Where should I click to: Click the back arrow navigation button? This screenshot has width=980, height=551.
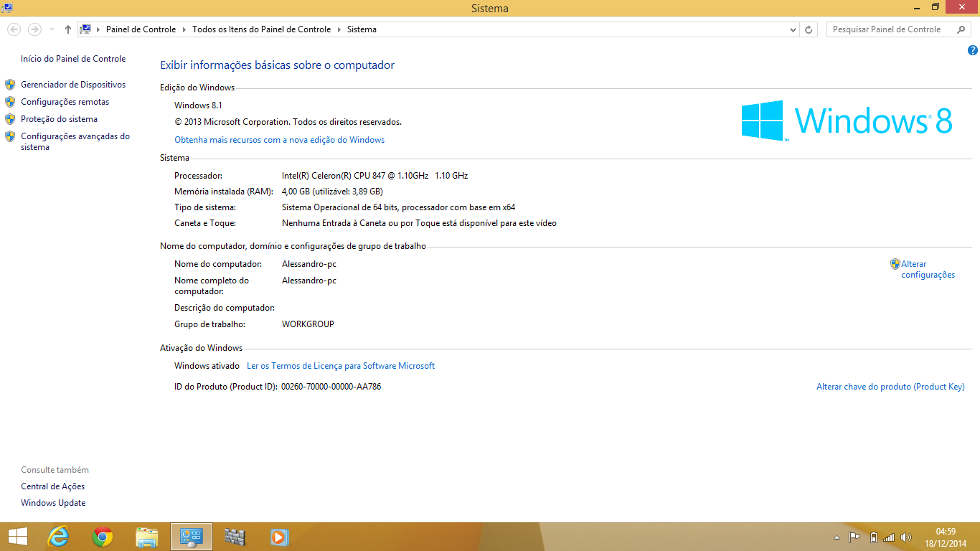(14, 29)
